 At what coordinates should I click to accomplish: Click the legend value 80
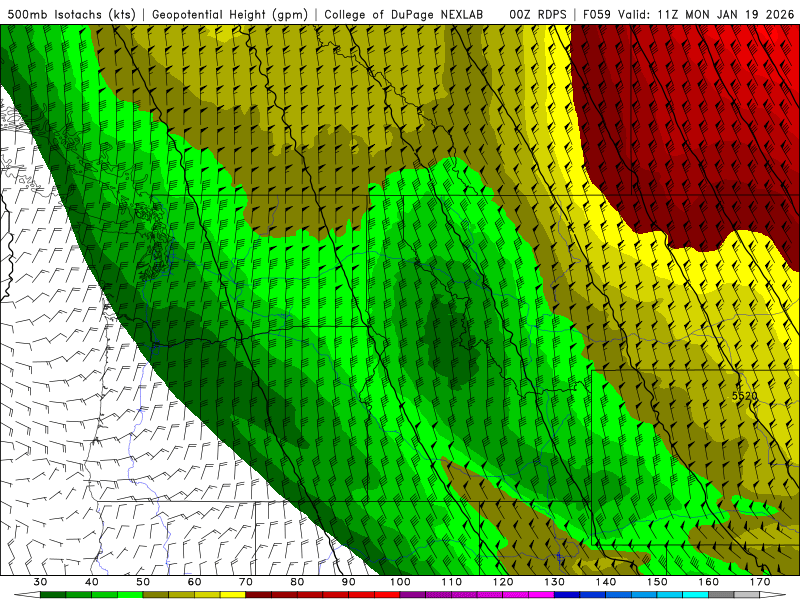297,582
